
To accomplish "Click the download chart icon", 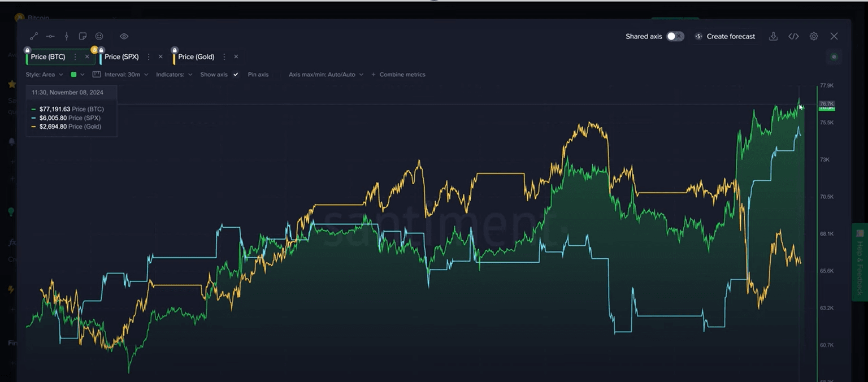I will pos(773,36).
